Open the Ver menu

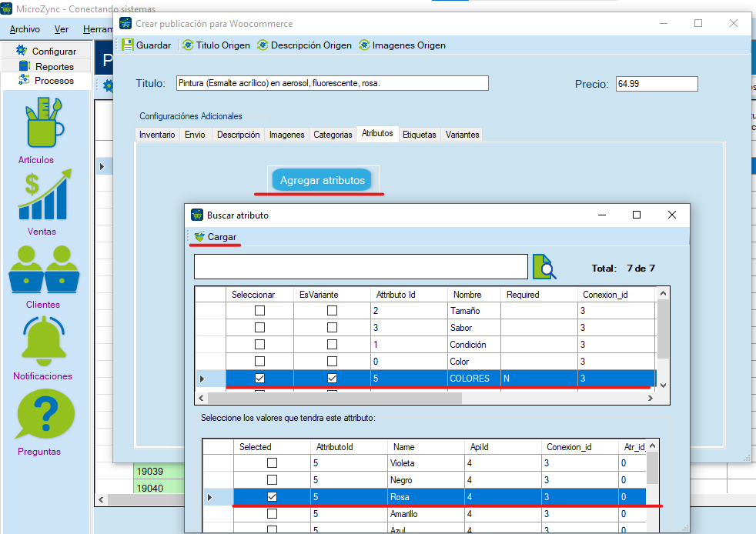click(62, 29)
